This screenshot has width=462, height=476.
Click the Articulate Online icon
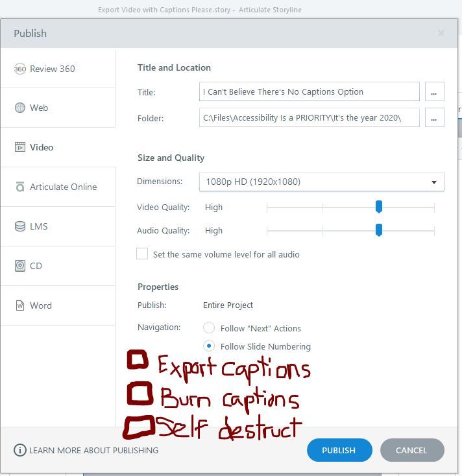pos(20,187)
